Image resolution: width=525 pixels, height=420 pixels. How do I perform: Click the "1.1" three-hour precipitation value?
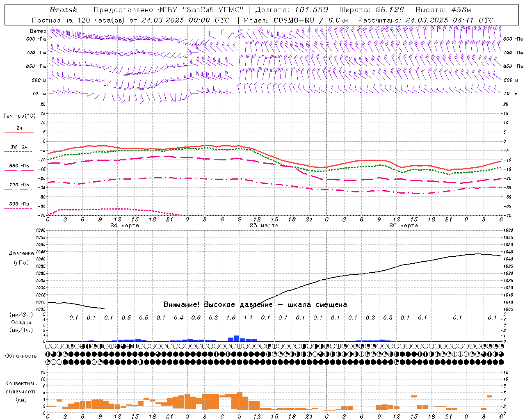tap(248, 317)
